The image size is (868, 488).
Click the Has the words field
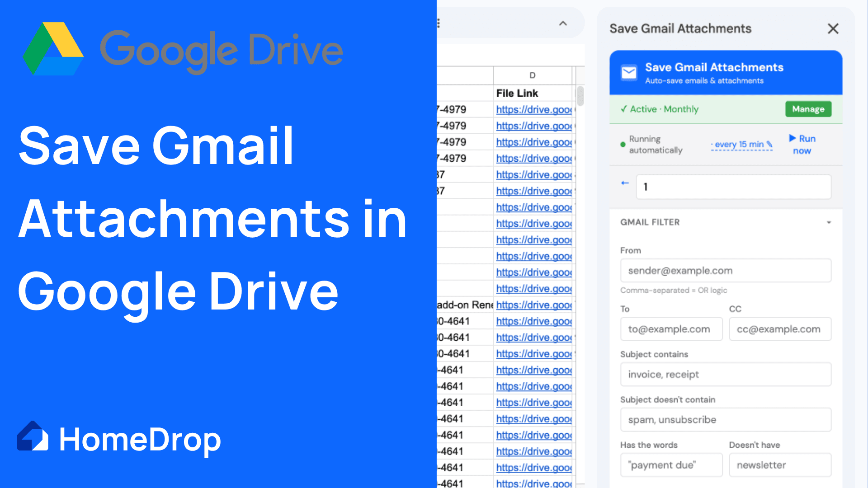click(x=671, y=465)
